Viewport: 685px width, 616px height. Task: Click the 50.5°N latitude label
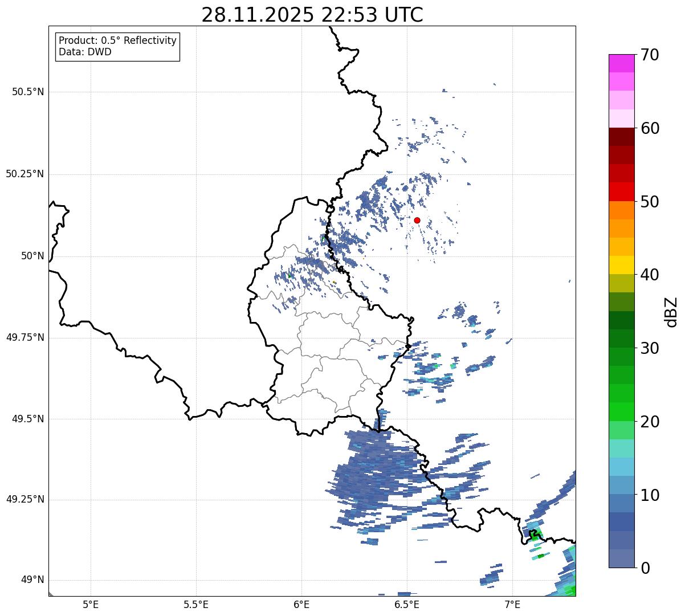(x=28, y=92)
